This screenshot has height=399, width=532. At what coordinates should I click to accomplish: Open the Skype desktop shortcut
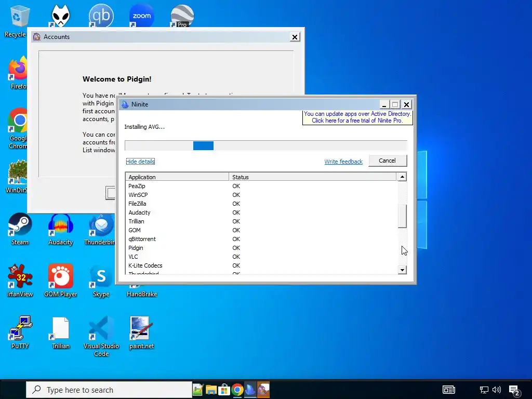(x=101, y=281)
